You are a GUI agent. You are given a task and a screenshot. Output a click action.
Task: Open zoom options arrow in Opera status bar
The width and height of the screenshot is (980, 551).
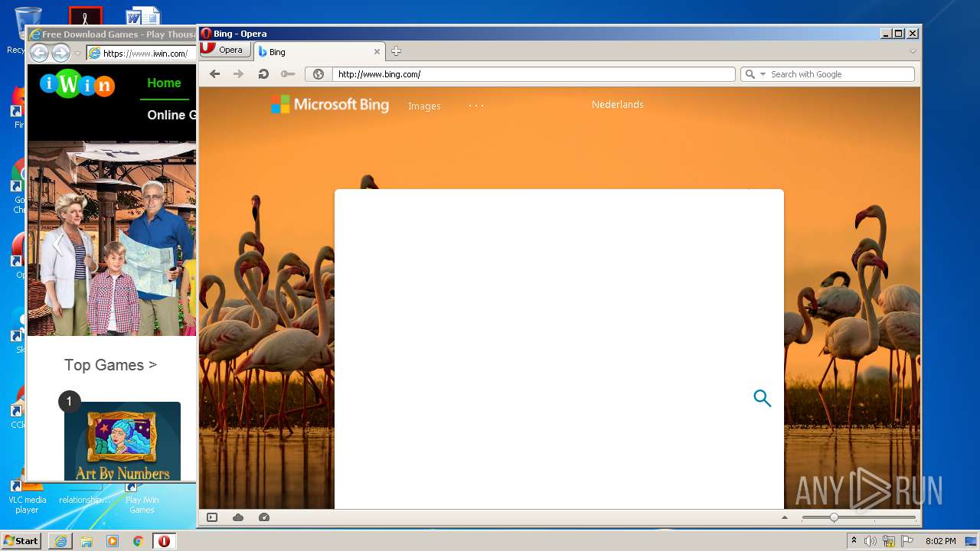[785, 517]
